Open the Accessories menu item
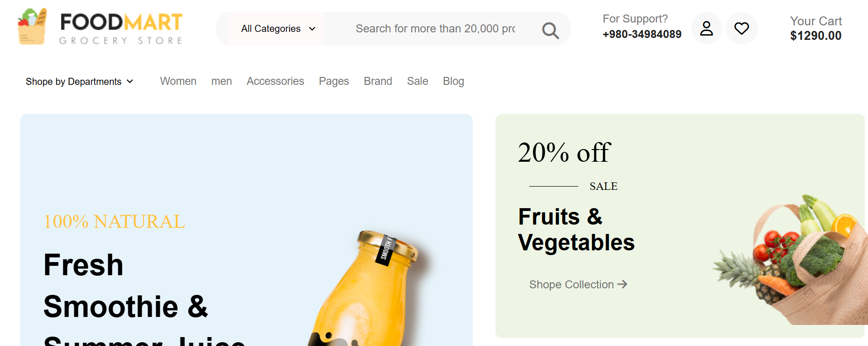This screenshot has height=346, width=868. (275, 81)
